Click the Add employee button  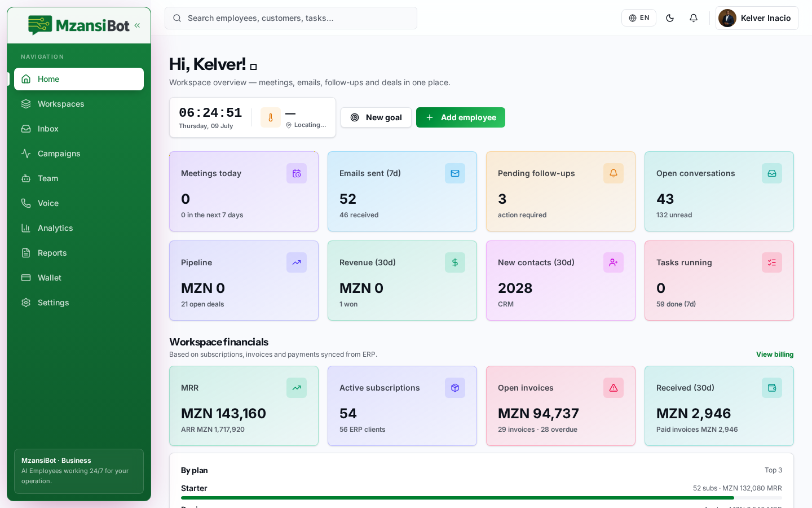pos(461,117)
